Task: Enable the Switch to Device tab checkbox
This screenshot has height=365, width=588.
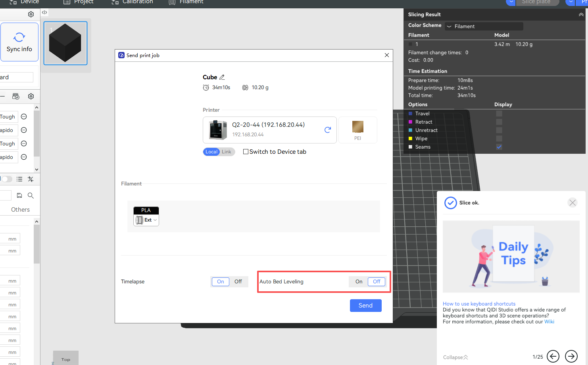Action: click(246, 152)
